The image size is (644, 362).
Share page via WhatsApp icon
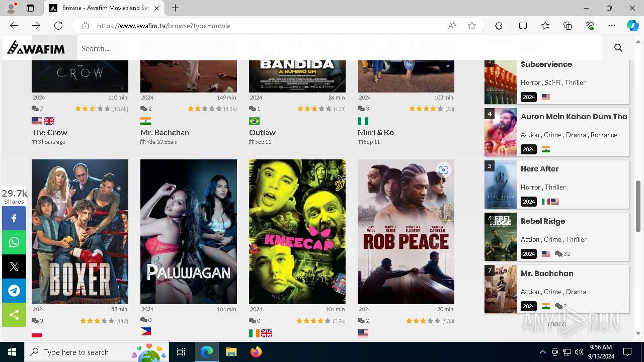[x=14, y=242]
